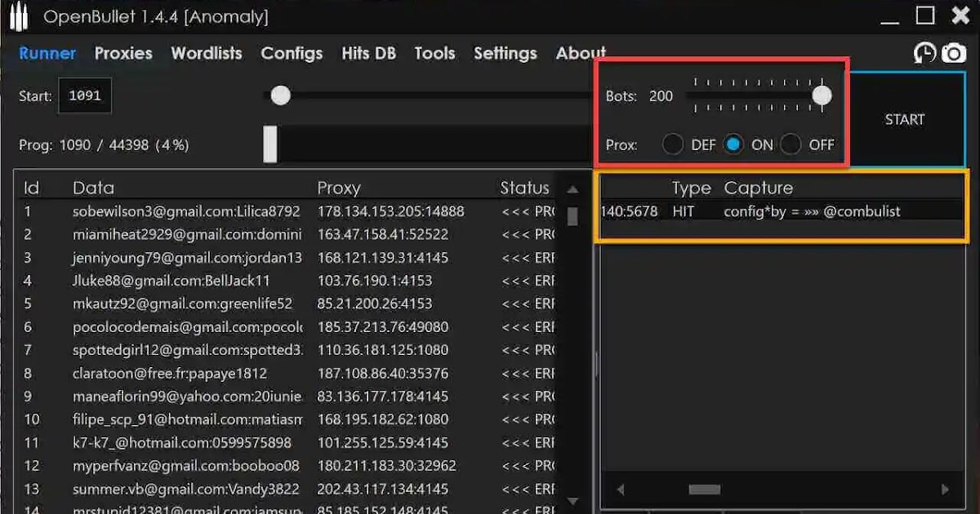The height and width of the screenshot is (514, 980).
Task: Click the start position slider thumb
Action: click(x=280, y=95)
